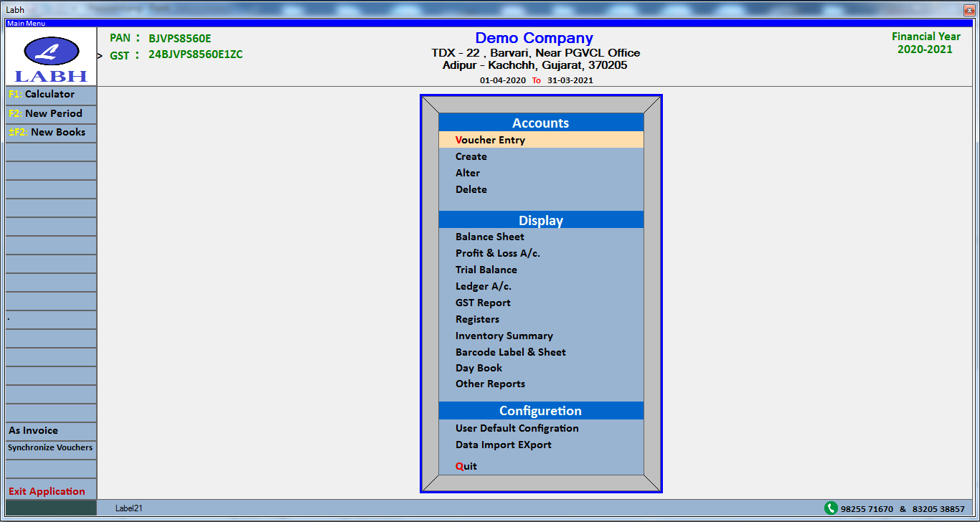Choose New Books in the sidebar
This screenshot has width=980, height=522.
pos(51,133)
